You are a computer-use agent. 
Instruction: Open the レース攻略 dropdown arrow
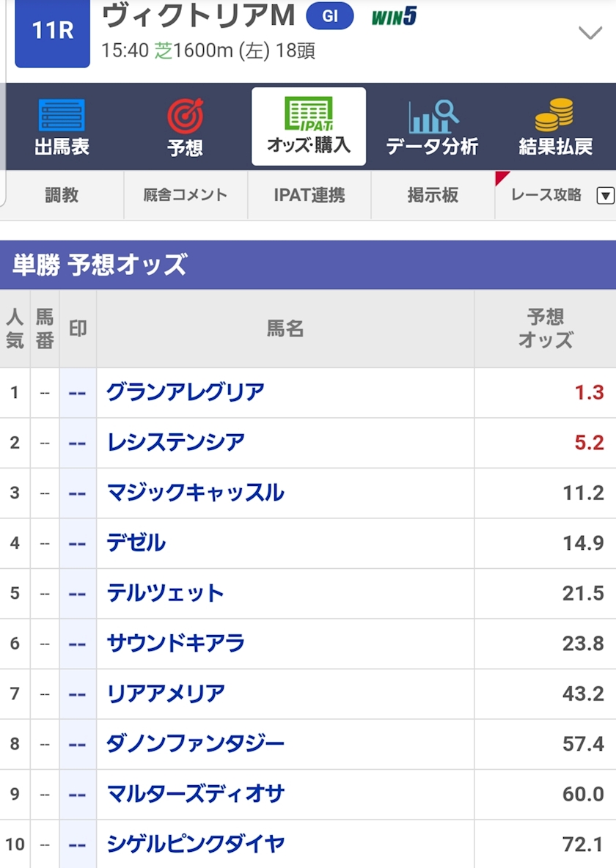point(605,196)
